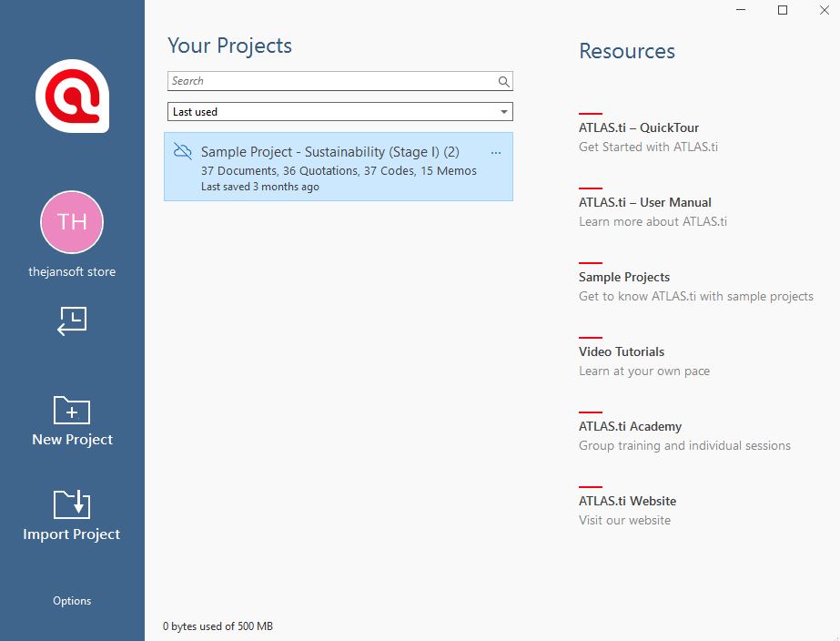Click the search magnifier icon

pyautogui.click(x=503, y=81)
